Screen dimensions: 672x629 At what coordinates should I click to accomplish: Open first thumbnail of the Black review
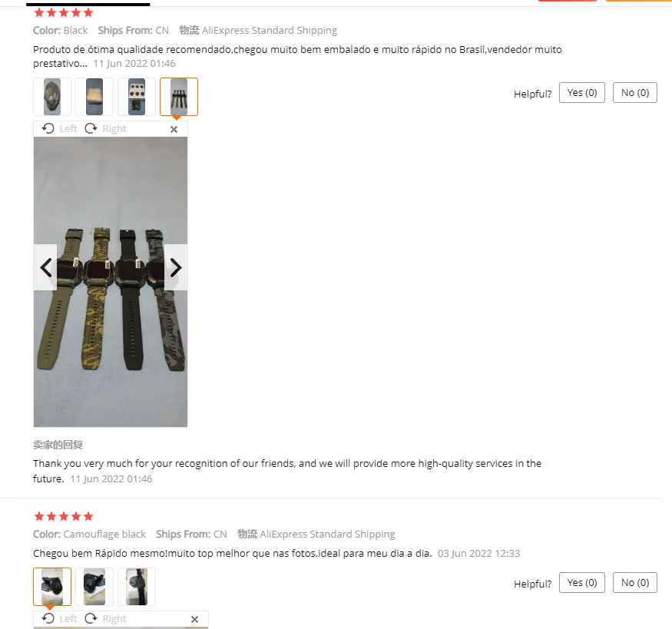52,97
